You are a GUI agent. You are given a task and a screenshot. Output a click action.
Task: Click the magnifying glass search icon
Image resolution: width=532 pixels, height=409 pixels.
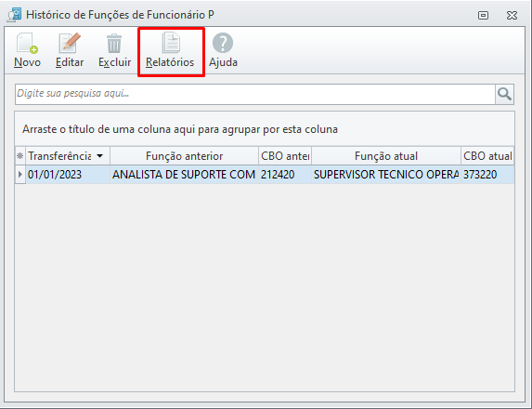point(504,94)
